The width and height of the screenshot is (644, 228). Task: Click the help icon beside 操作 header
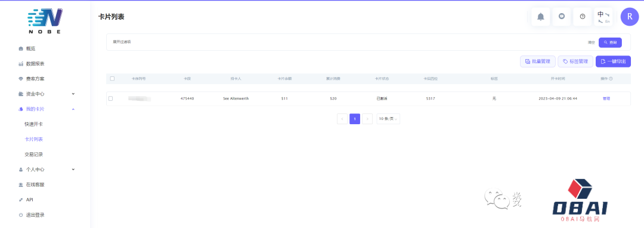[611, 78]
